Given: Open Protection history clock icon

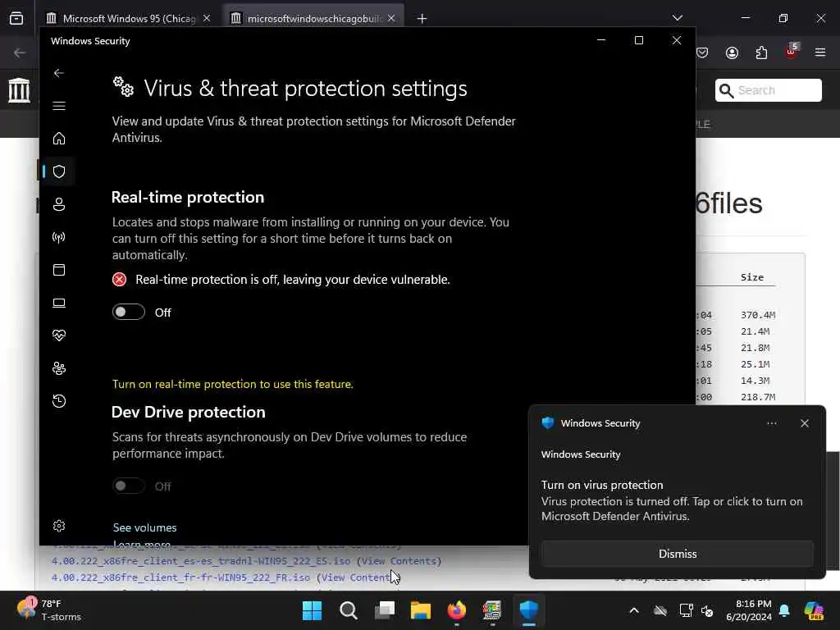Looking at the screenshot, I should [x=59, y=401].
